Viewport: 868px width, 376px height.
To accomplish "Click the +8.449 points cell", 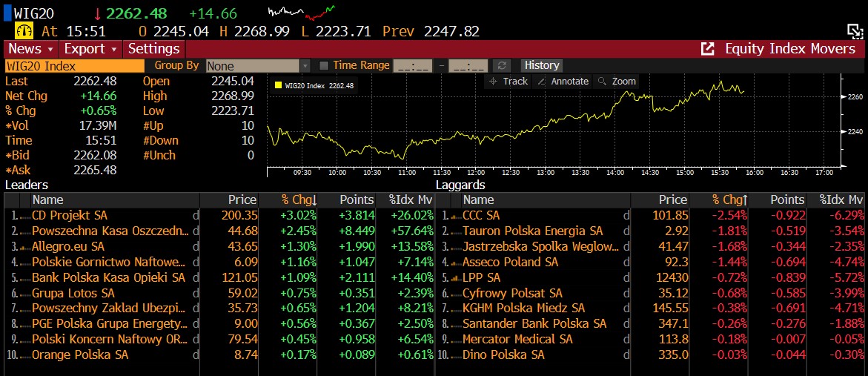I will [357, 231].
